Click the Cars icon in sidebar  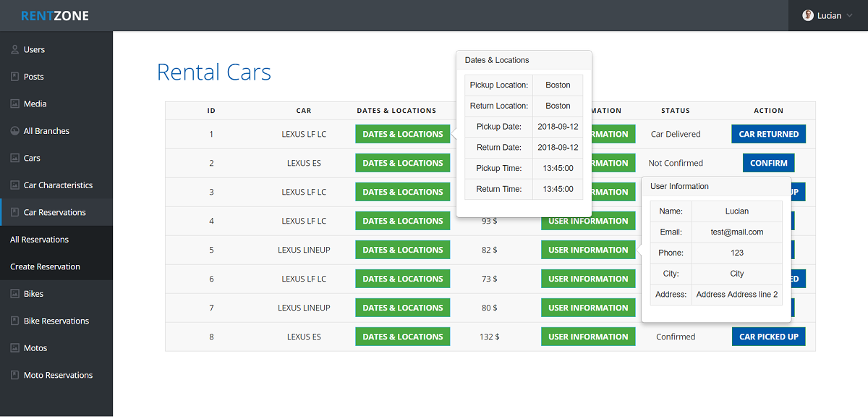pyautogui.click(x=15, y=158)
